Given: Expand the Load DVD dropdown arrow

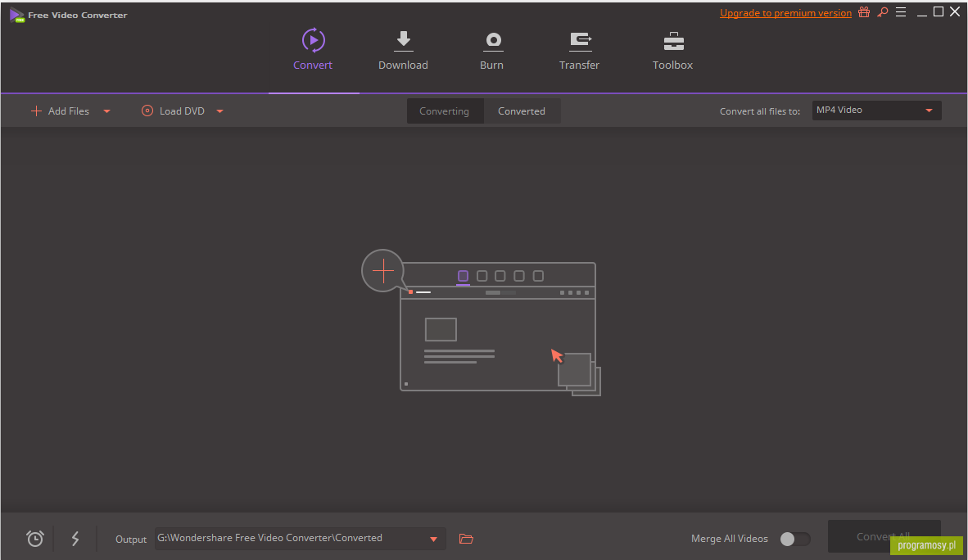Looking at the screenshot, I should (x=219, y=111).
